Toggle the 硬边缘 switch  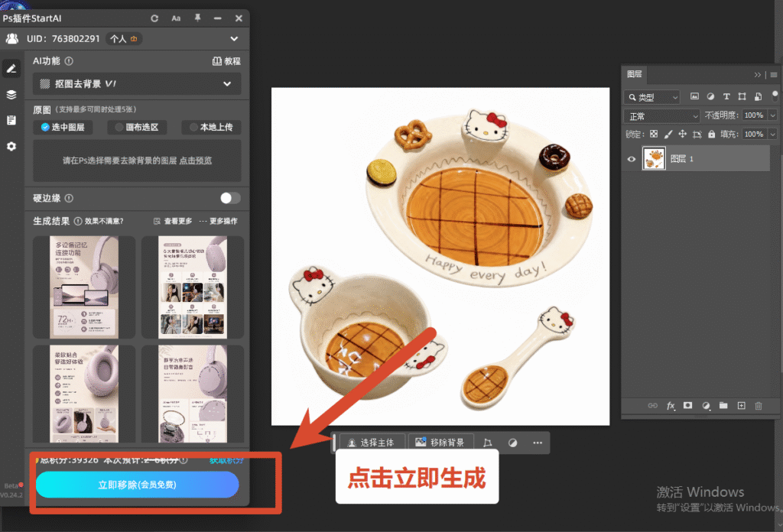230,198
